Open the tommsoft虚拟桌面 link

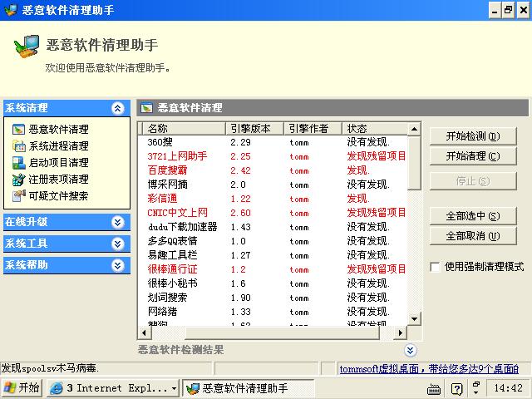click(x=429, y=369)
